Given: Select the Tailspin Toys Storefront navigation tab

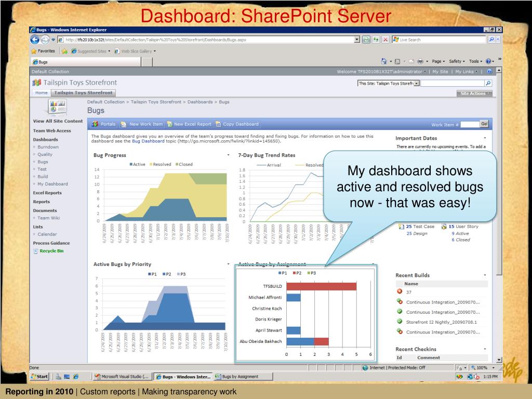Looking at the screenshot, I should [83, 92].
